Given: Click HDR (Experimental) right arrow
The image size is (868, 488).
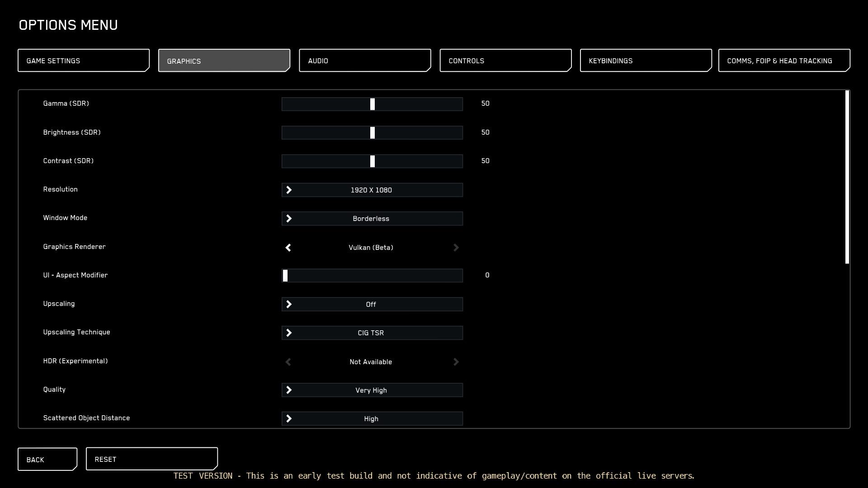Looking at the screenshot, I should tap(456, 362).
